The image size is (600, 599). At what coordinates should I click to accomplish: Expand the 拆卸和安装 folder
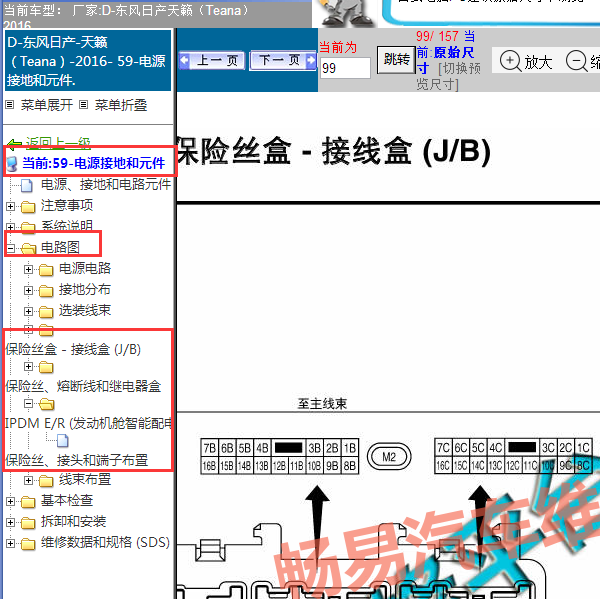pos(10,522)
